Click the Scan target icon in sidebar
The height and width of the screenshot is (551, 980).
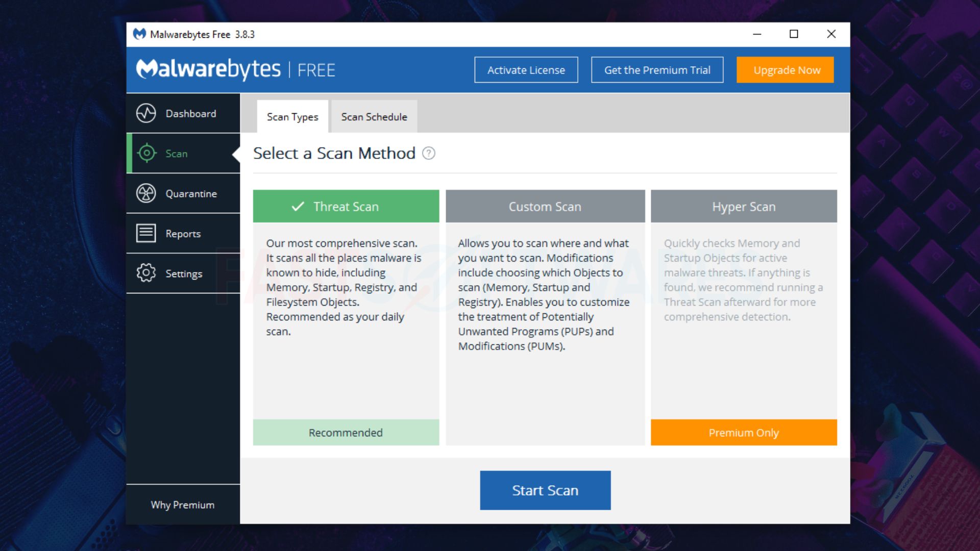[146, 153]
